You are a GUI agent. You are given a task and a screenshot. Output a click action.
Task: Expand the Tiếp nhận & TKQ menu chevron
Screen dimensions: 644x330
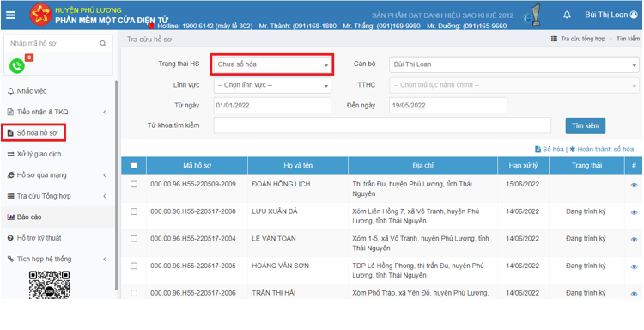click(x=104, y=113)
